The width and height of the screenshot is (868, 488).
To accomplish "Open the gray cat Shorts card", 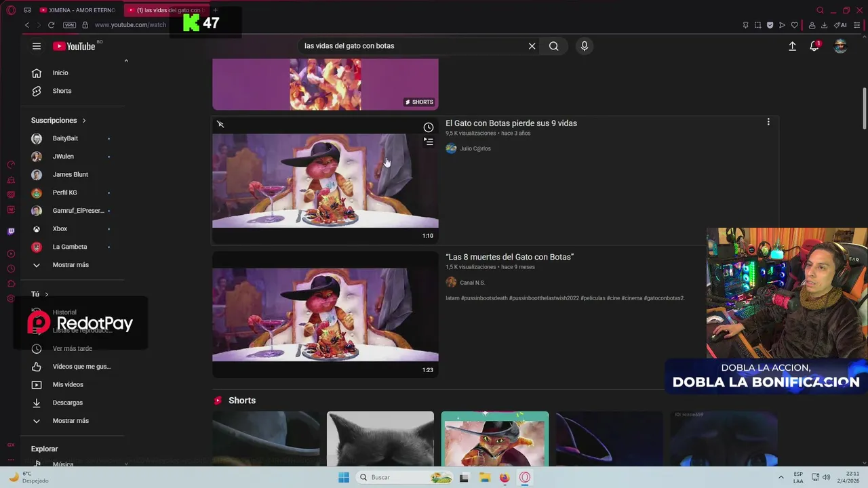I will tap(380, 439).
